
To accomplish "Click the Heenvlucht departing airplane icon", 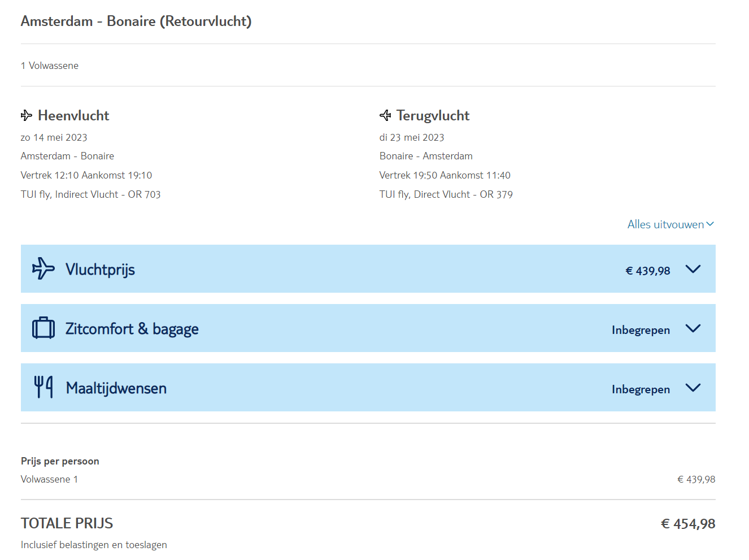I will (27, 116).
